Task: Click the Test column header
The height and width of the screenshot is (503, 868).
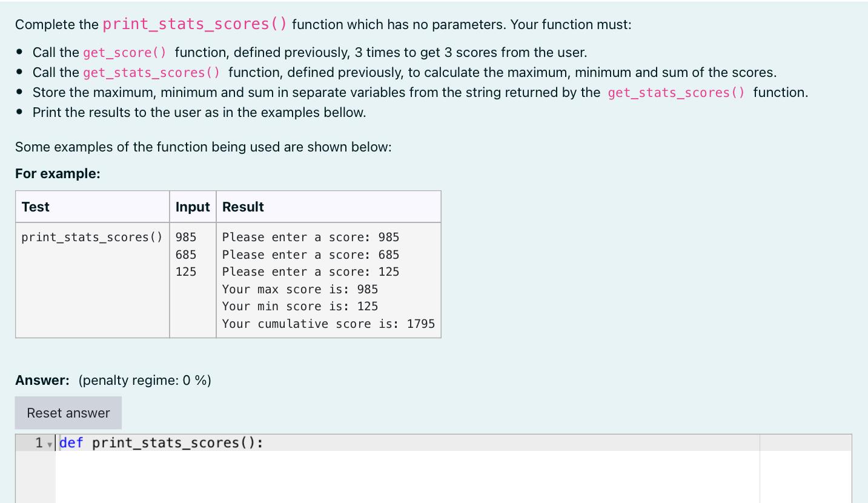Action: pos(35,207)
